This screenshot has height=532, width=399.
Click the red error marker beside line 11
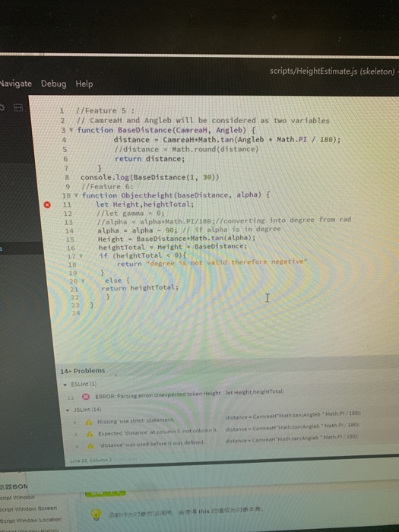47,204
